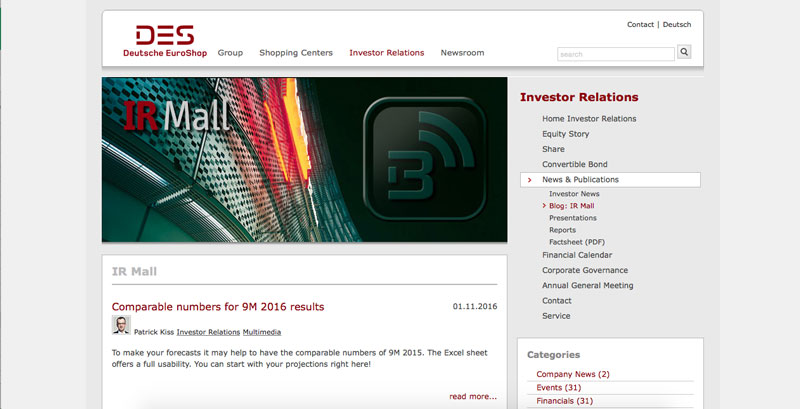Click the IR Mall banner image
Screen dimensions: 800x409
click(x=305, y=160)
